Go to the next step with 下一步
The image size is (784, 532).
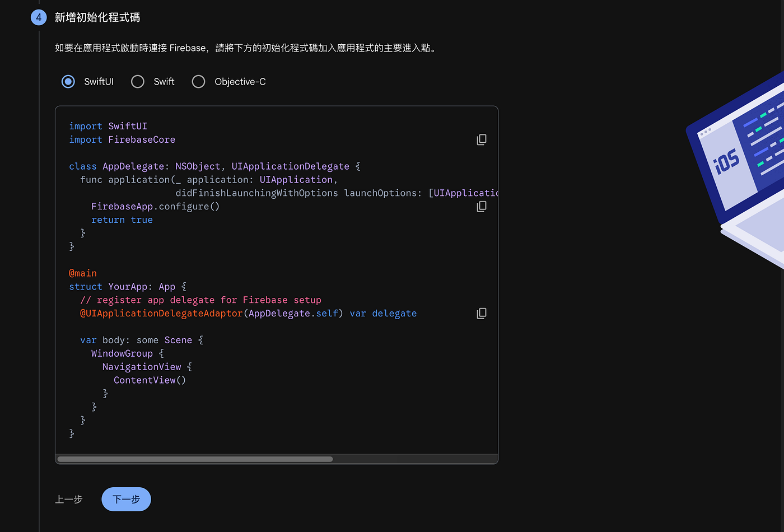pos(126,499)
